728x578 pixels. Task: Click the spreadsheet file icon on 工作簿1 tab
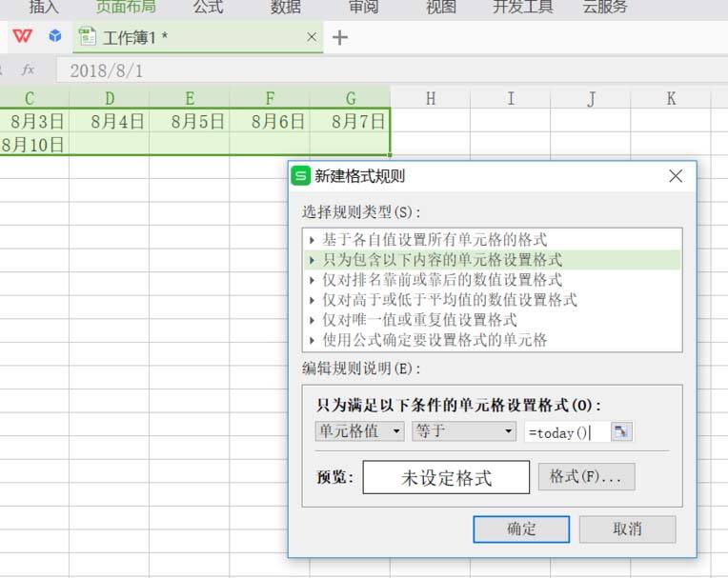coord(88,36)
